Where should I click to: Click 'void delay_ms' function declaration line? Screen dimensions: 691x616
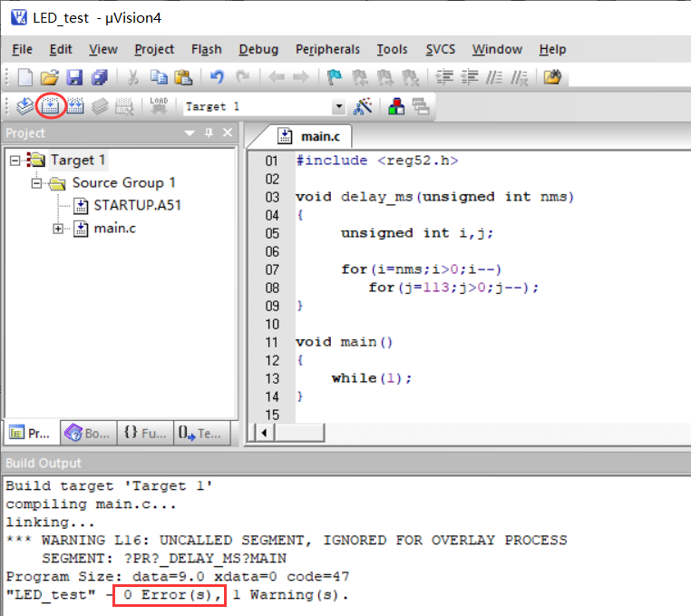tap(435, 197)
